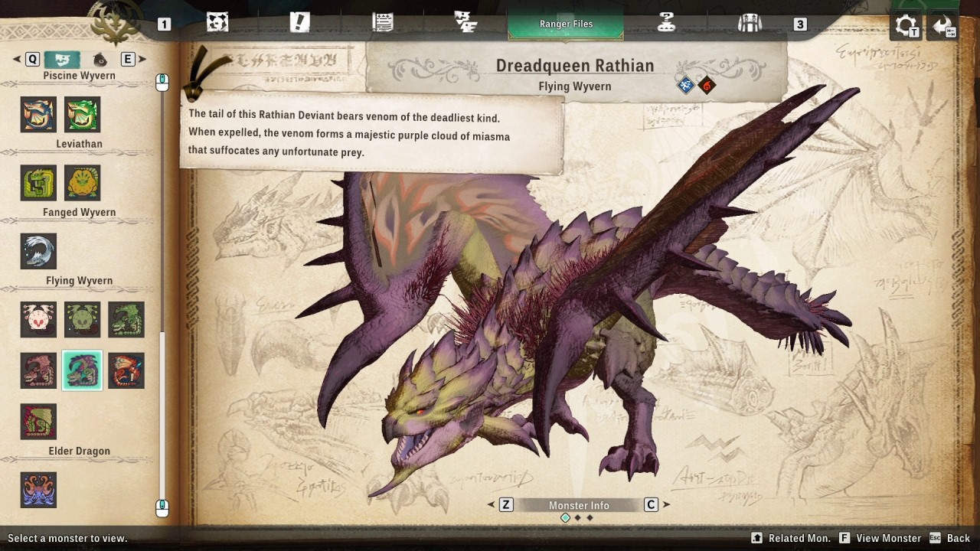Click the guild crest emblem at top left

point(117,24)
